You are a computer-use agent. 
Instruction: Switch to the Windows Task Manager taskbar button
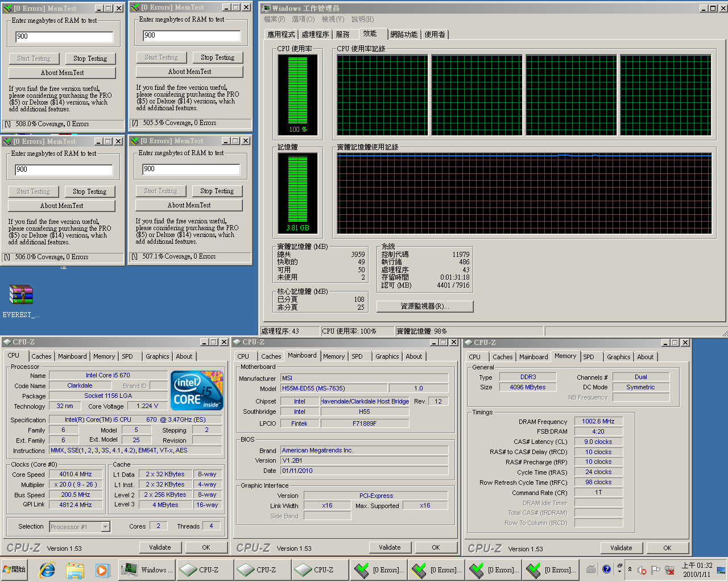(147, 569)
